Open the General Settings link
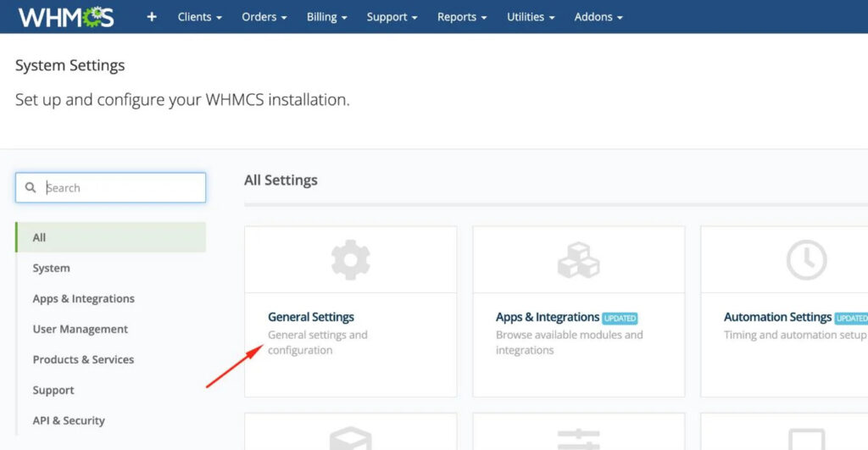Viewport: 868px width, 450px height. pos(311,317)
